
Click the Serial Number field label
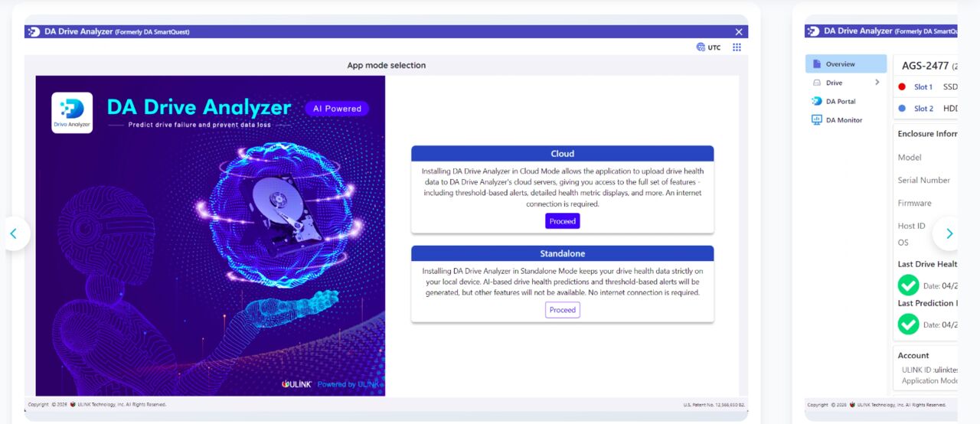(924, 181)
